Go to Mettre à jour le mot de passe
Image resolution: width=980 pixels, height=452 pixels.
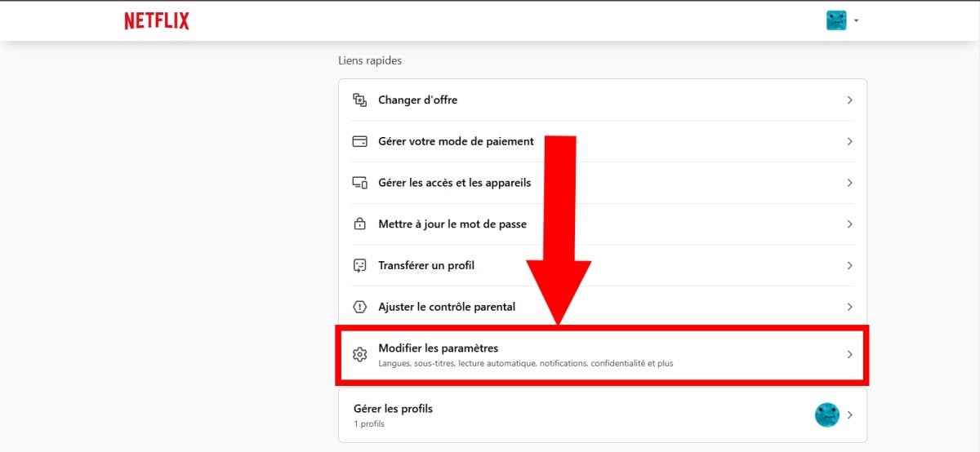pyautogui.click(x=452, y=224)
